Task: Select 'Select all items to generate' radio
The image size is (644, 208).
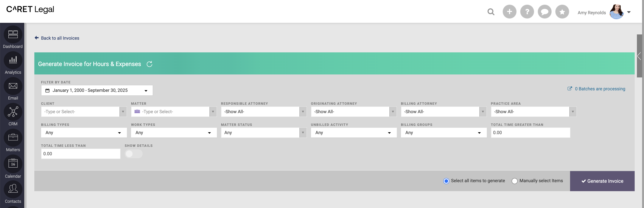Action: 446,181
